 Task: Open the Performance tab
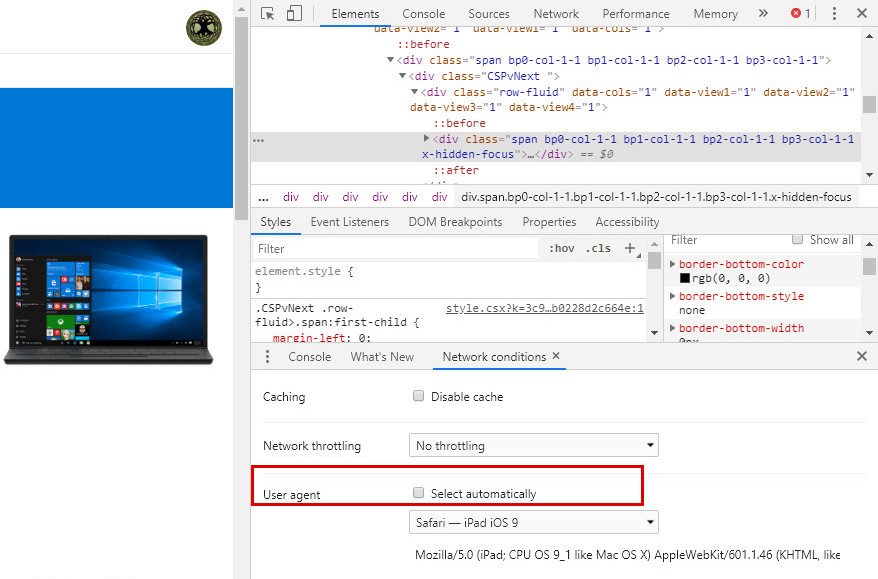click(636, 13)
